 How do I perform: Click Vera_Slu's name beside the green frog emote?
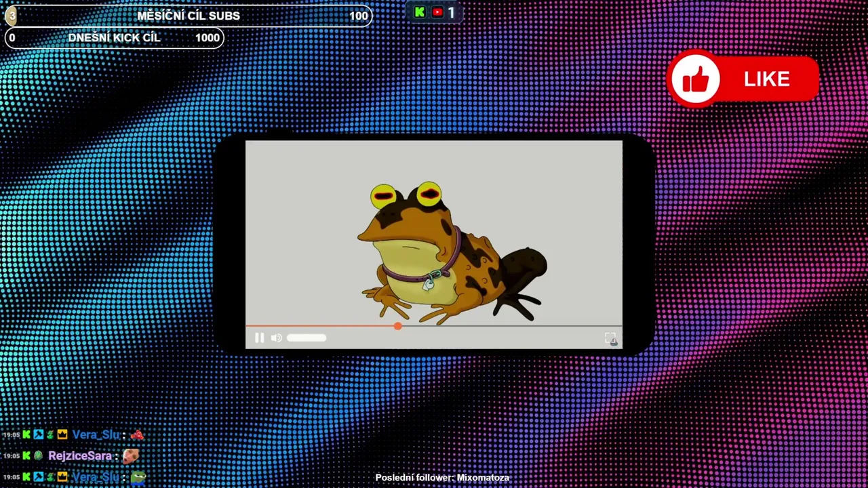96,477
